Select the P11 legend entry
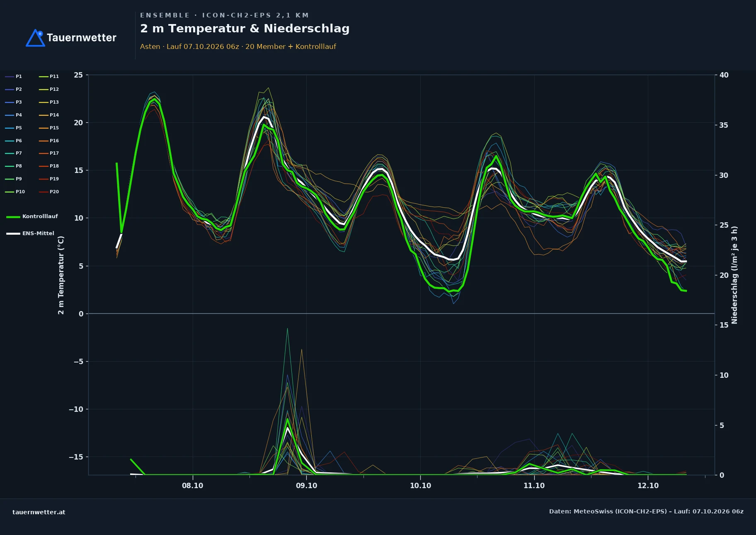 pos(49,76)
